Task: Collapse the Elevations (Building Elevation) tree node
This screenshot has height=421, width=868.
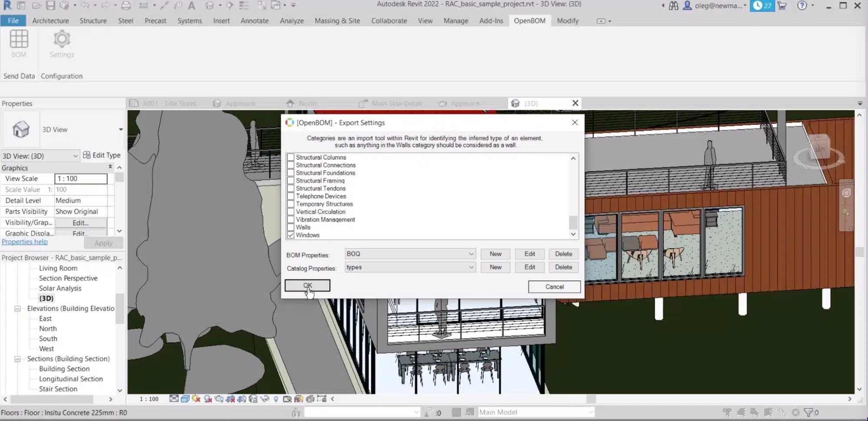Action: point(17,308)
